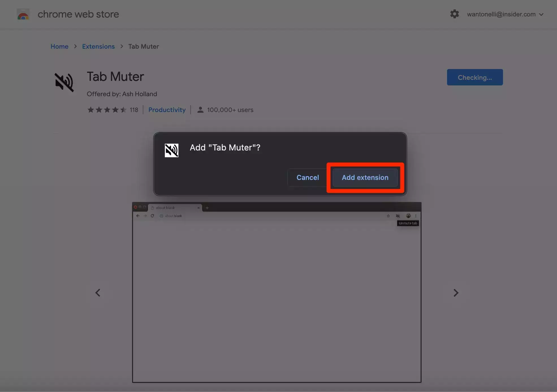Click the Tab Muter breadcrumb text
The image size is (557, 392).
coord(144,46)
